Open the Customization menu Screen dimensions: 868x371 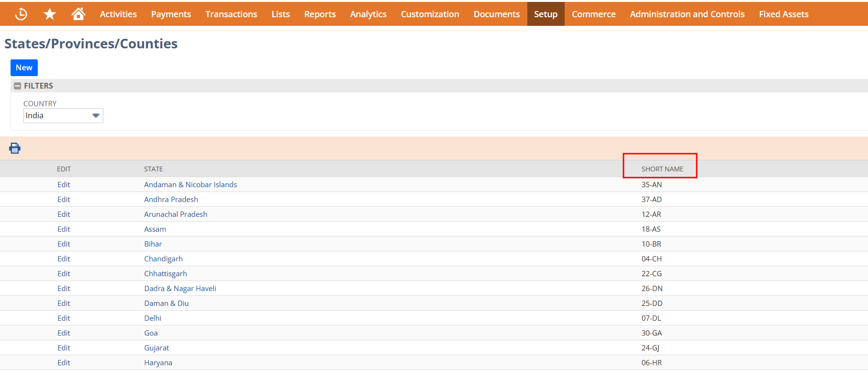click(430, 14)
